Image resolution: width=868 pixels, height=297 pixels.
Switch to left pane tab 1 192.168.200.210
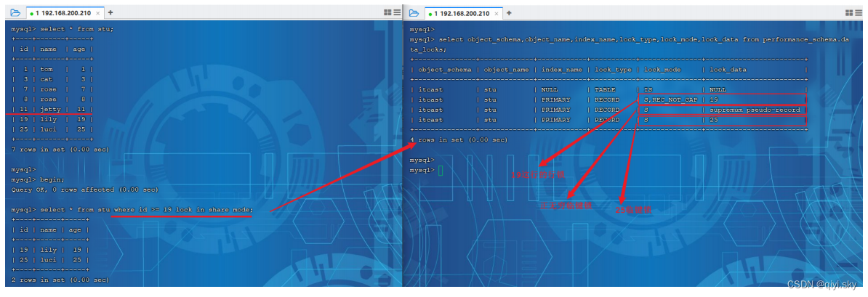[x=64, y=13]
